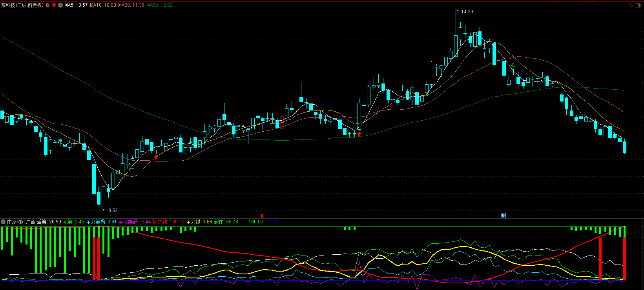Click the green 新庄: 58.78 value
This screenshot has height=290, width=644.
(x=226, y=222)
